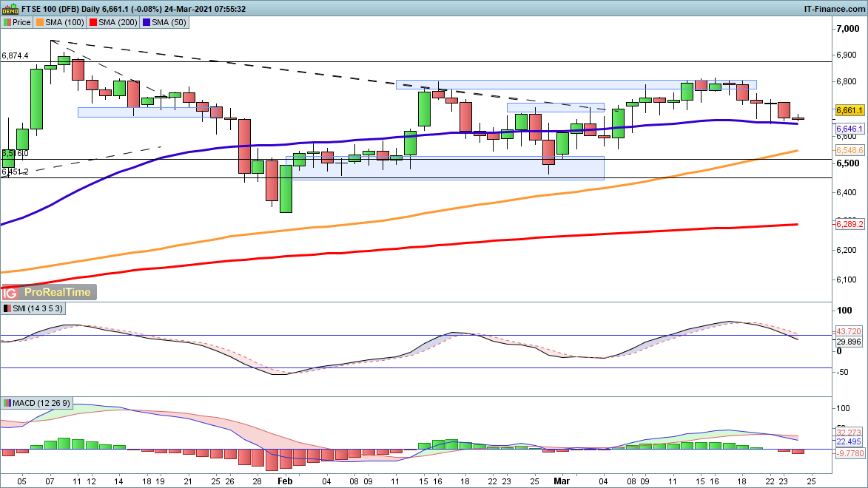Click the yellow 6,661.1 current price tag

tap(850, 111)
